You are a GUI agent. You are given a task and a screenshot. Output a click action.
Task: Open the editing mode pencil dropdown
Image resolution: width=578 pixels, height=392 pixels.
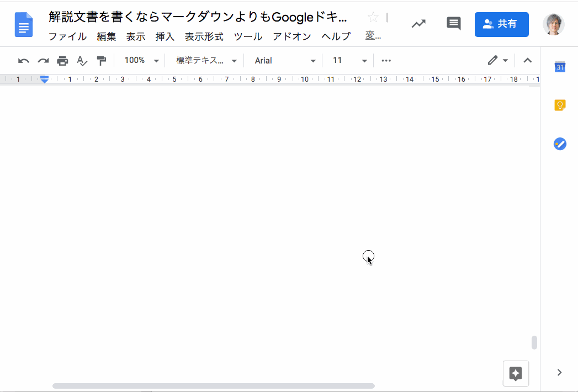497,61
